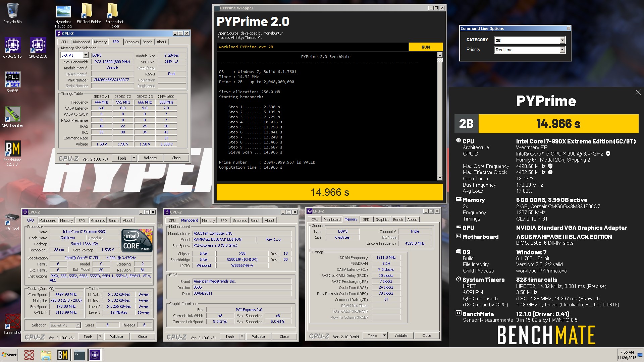
Task: Open Tools dropdown arrow in SPD CPU-Z window
Action: click(134, 158)
